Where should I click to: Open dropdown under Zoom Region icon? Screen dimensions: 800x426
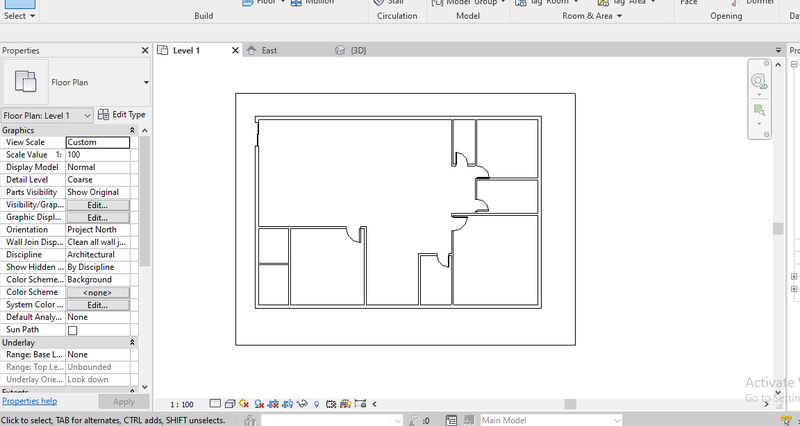tap(759, 124)
